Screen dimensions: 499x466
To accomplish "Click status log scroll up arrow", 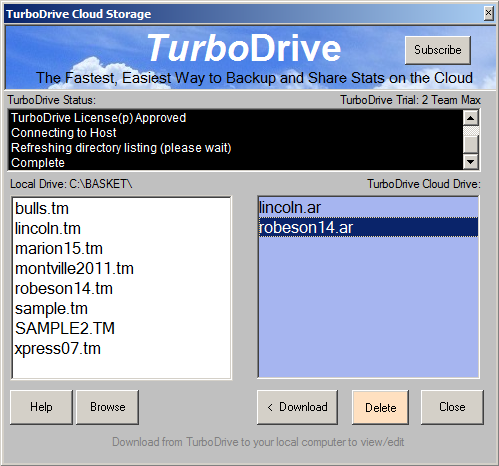I will click(471, 118).
